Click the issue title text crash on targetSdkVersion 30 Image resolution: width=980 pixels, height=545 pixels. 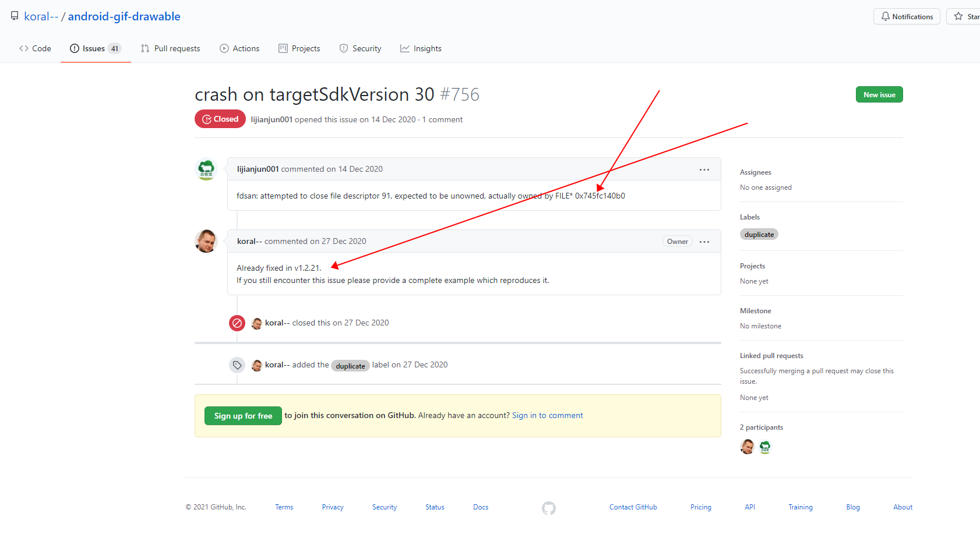tap(315, 94)
